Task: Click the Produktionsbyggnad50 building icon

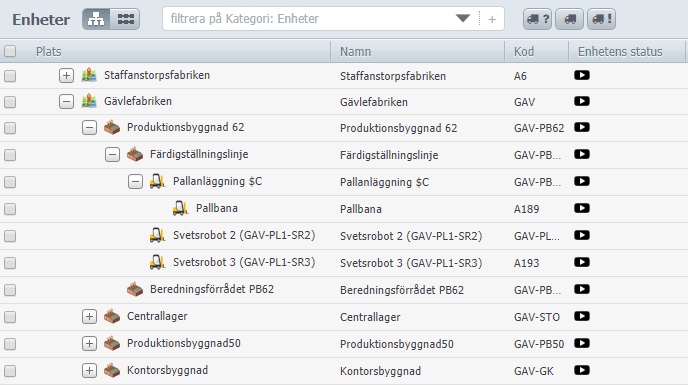Action: [112, 343]
